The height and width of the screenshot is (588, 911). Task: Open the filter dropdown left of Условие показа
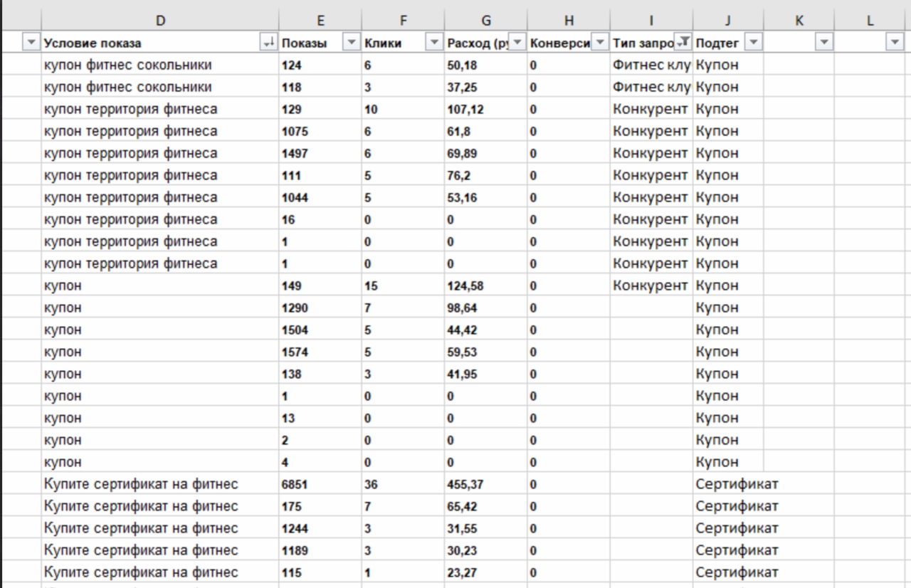30,43
